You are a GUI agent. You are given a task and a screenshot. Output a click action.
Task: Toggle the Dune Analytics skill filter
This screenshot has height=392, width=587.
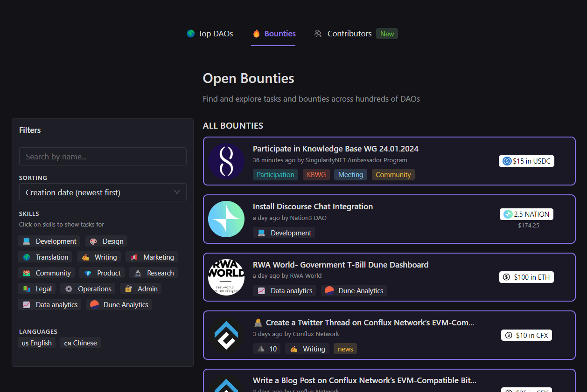119,305
